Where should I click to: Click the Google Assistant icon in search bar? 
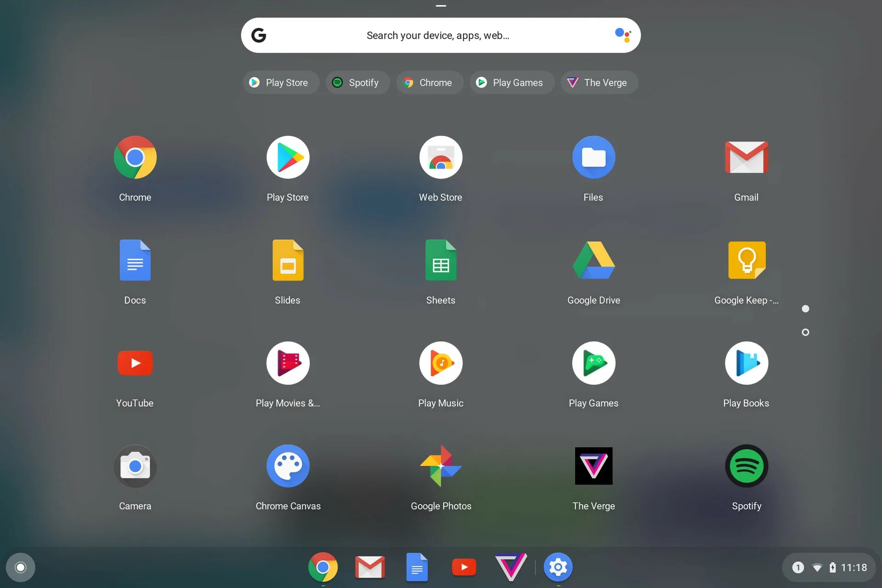[x=623, y=35]
